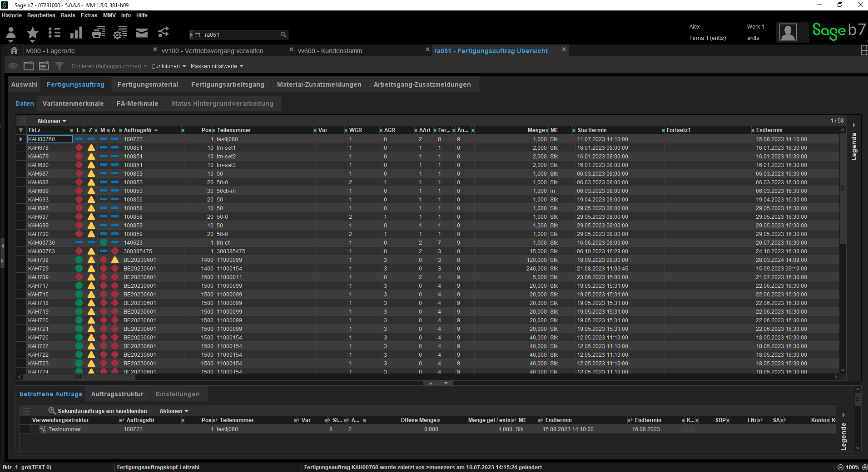
Task: Open the favorites star menu
Action: coord(32,33)
